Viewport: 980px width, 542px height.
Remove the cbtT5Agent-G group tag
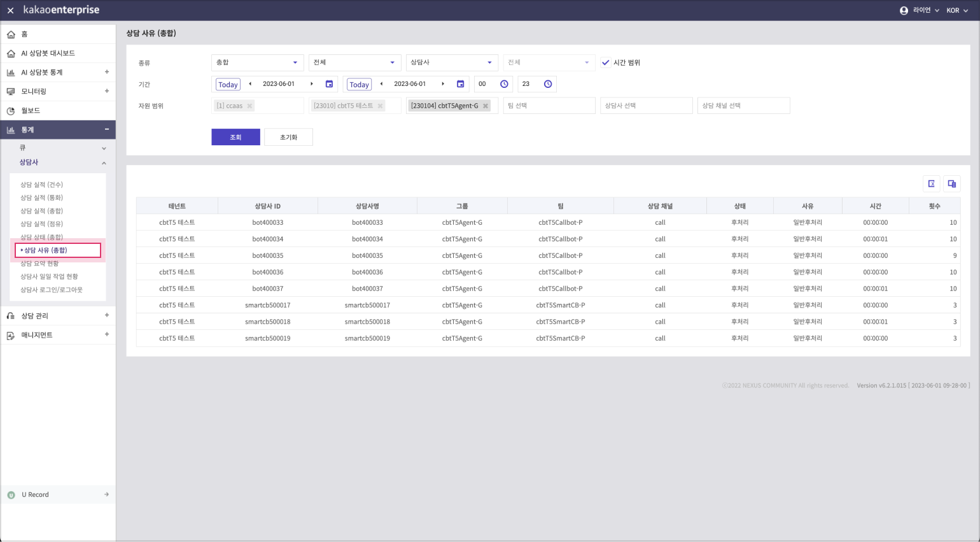click(486, 106)
